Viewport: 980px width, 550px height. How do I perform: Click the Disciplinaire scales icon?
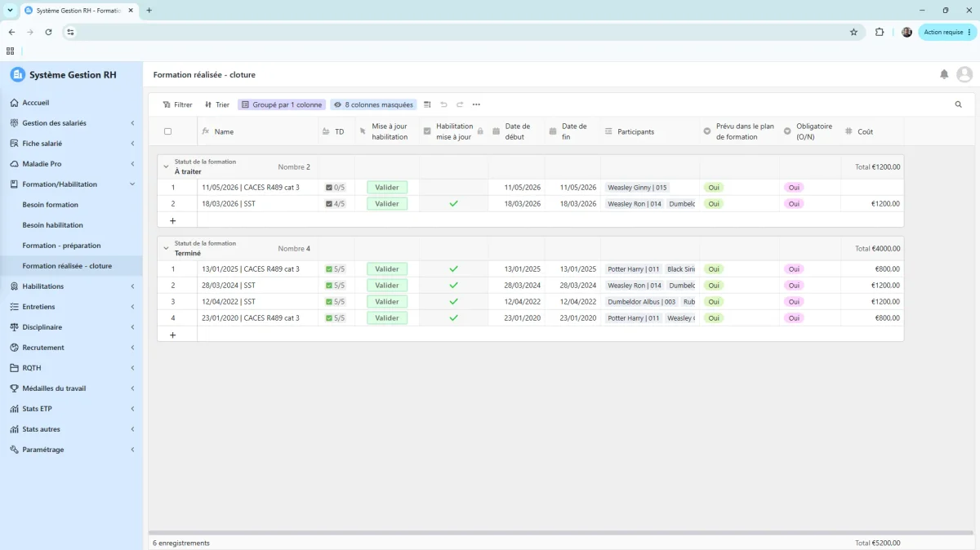pyautogui.click(x=14, y=327)
